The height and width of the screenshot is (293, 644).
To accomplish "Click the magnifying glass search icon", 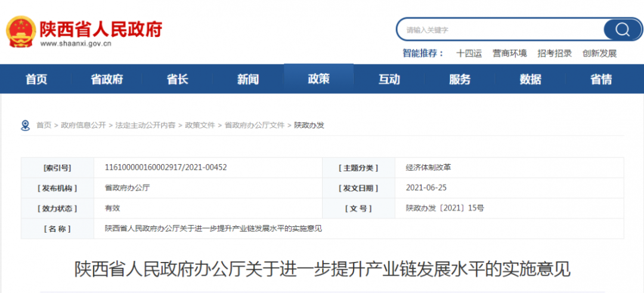I will tap(622, 29).
